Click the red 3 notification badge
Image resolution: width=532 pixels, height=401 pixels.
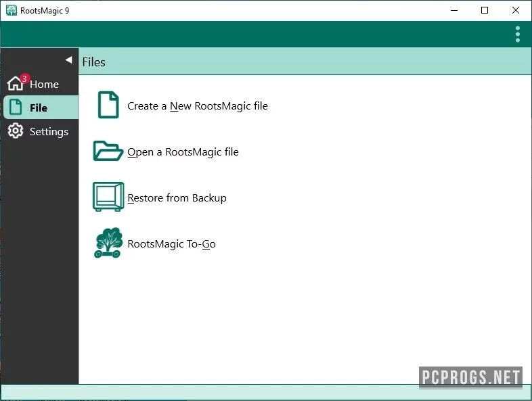24,78
